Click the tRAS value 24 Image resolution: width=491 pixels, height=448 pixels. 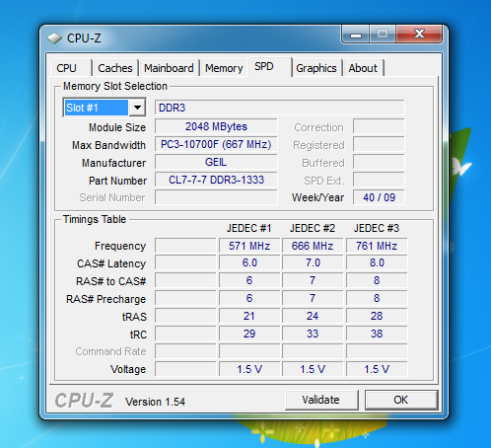point(313,316)
